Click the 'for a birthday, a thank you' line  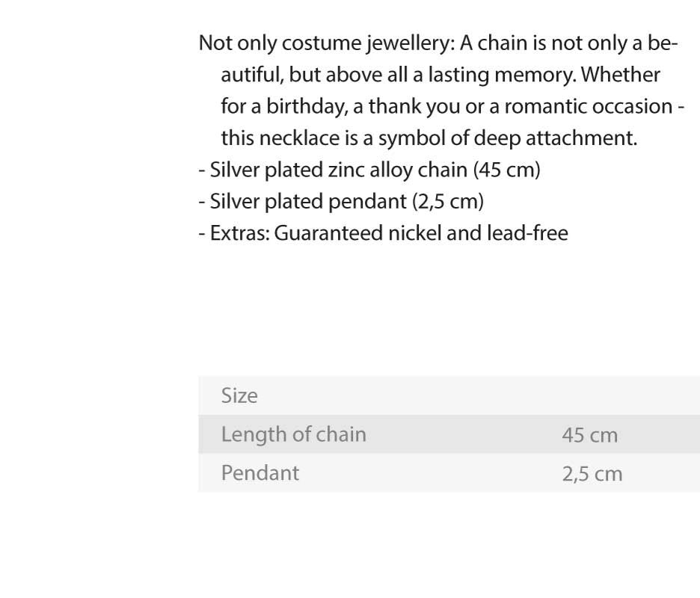[x=452, y=107]
